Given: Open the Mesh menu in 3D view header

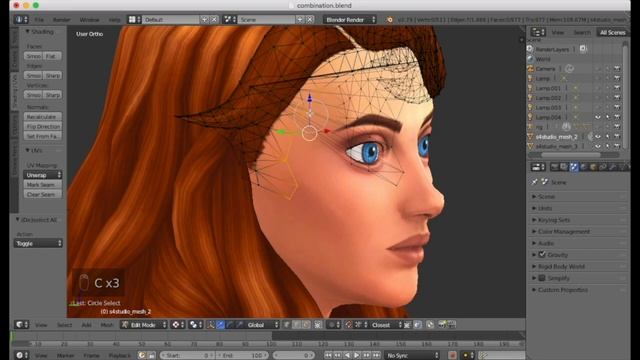Looking at the screenshot, I should pyautogui.click(x=107, y=324).
